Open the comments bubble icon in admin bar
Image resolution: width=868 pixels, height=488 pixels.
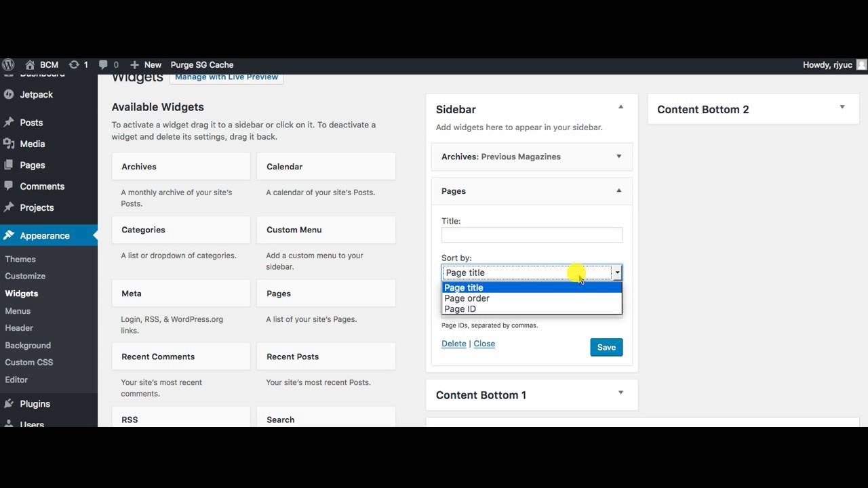(103, 65)
